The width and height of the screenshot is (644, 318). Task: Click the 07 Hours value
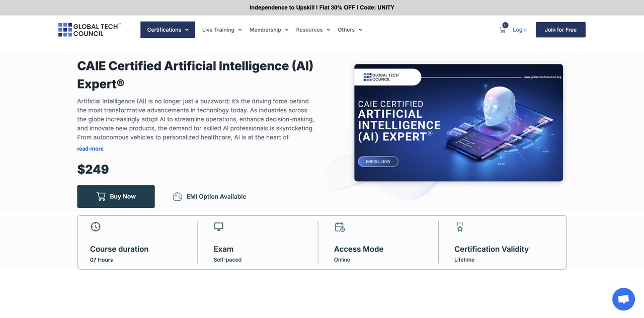click(101, 260)
